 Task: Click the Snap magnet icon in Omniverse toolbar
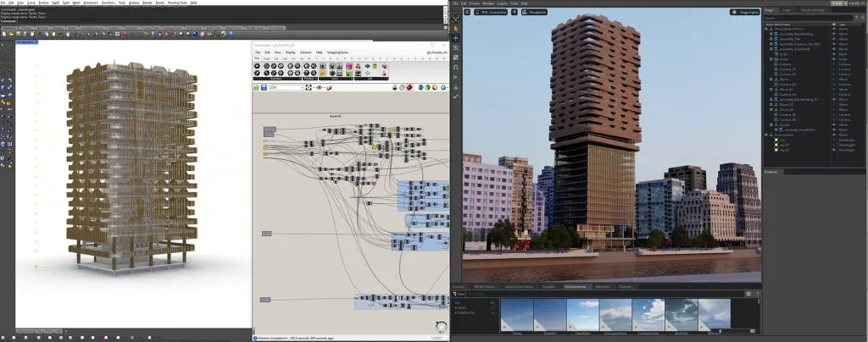point(455,67)
